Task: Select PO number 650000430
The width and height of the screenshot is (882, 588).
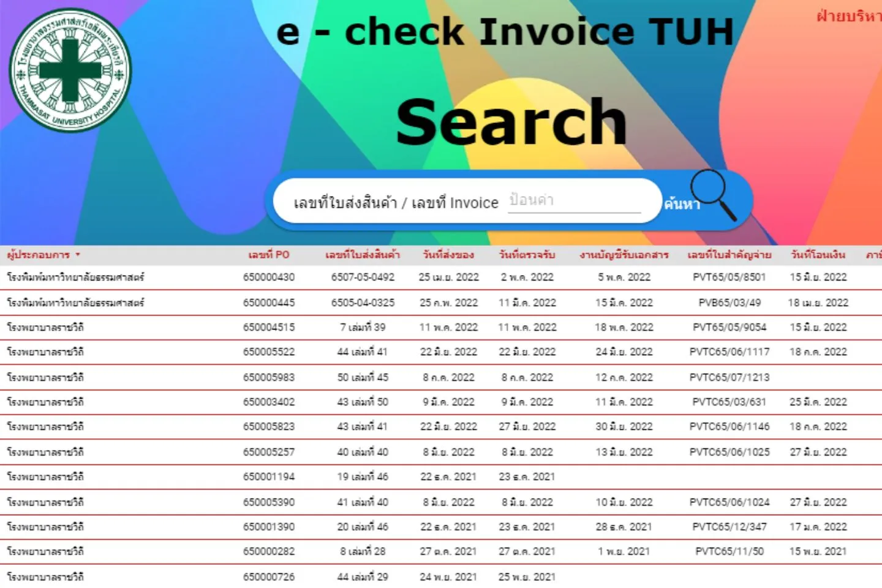Action: coord(269,277)
